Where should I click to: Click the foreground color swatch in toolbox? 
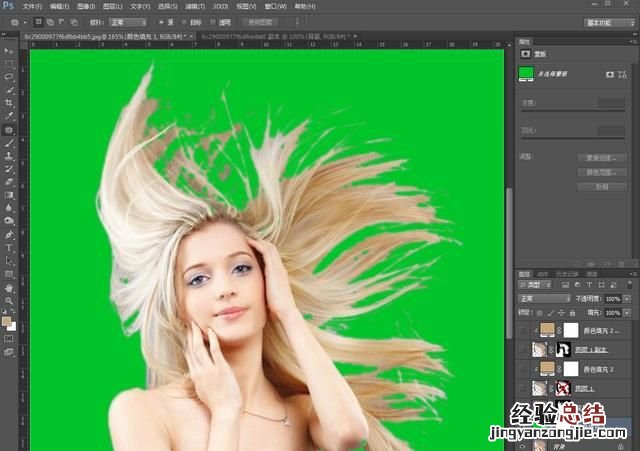click(x=7, y=321)
